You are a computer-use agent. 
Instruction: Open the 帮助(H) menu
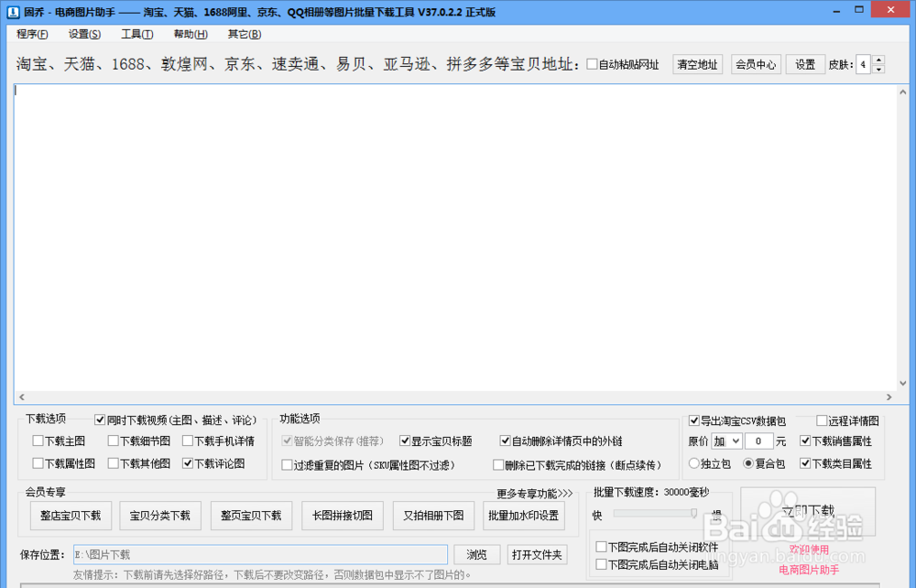pos(191,34)
